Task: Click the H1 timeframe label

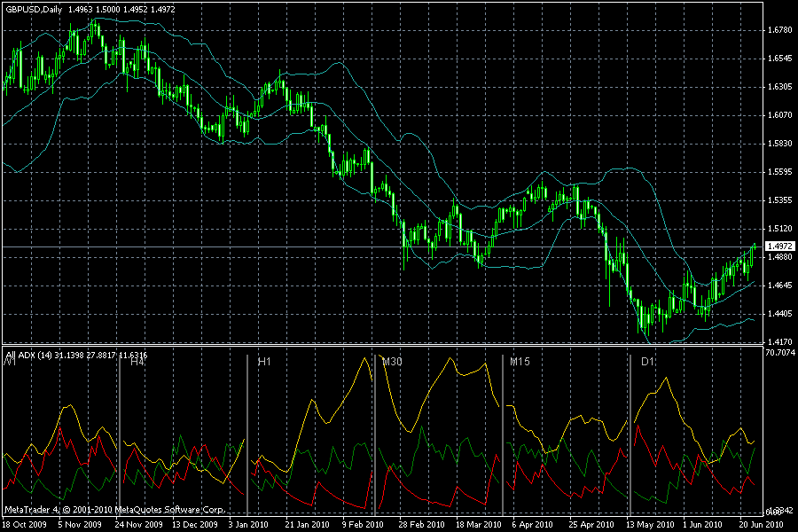Action: 264,362
